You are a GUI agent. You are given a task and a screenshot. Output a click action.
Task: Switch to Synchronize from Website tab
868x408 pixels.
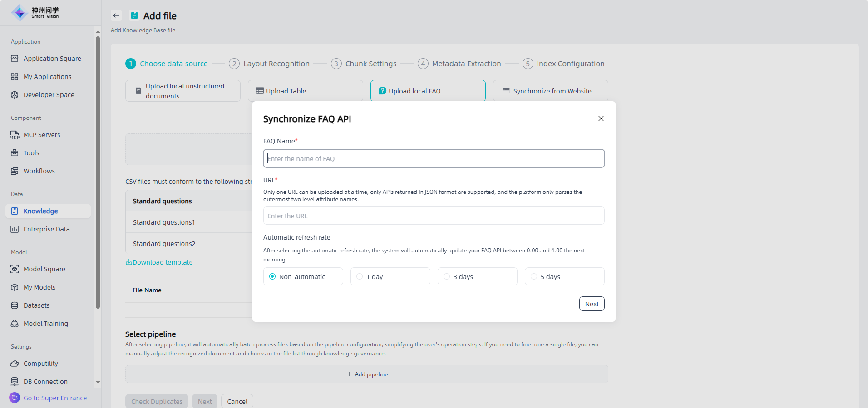click(x=550, y=91)
